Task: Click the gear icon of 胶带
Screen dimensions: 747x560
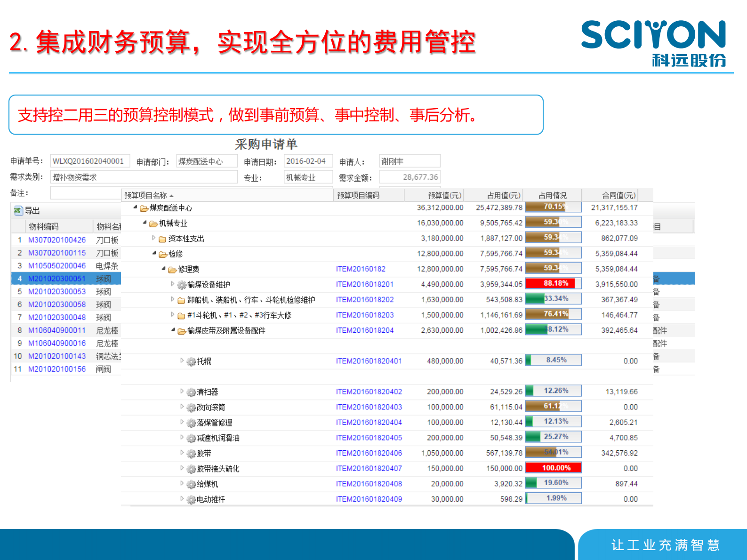Action: pos(191,454)
